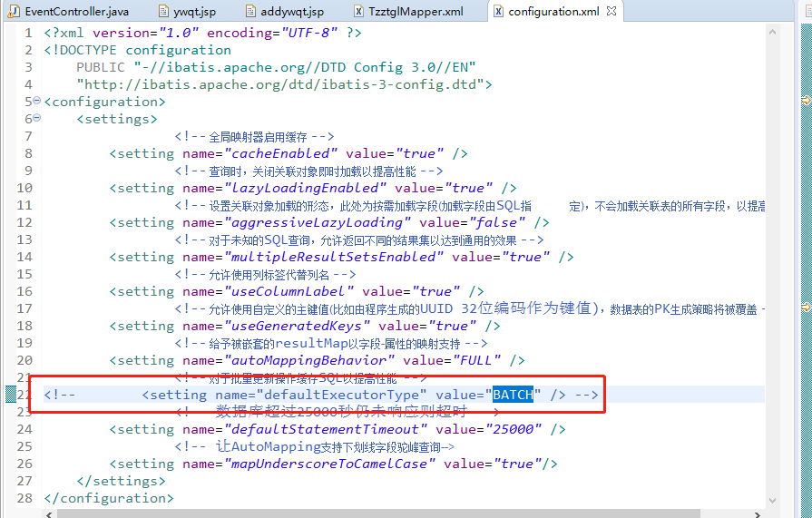Image resolution: width=812 pixels, height=518 pixels.
Task: Click the line 22 marker in left ruler
Action: [10, 395]
